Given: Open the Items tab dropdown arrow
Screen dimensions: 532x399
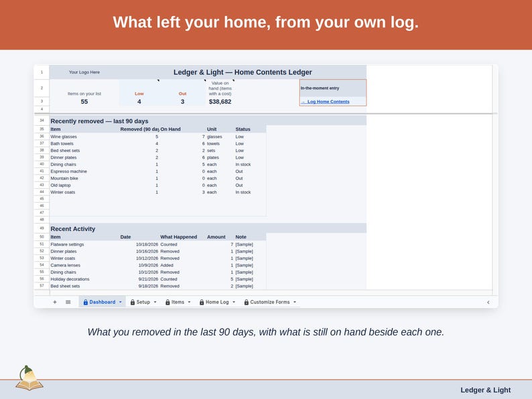Looking at the screenshot, I should tap(190, 302).
